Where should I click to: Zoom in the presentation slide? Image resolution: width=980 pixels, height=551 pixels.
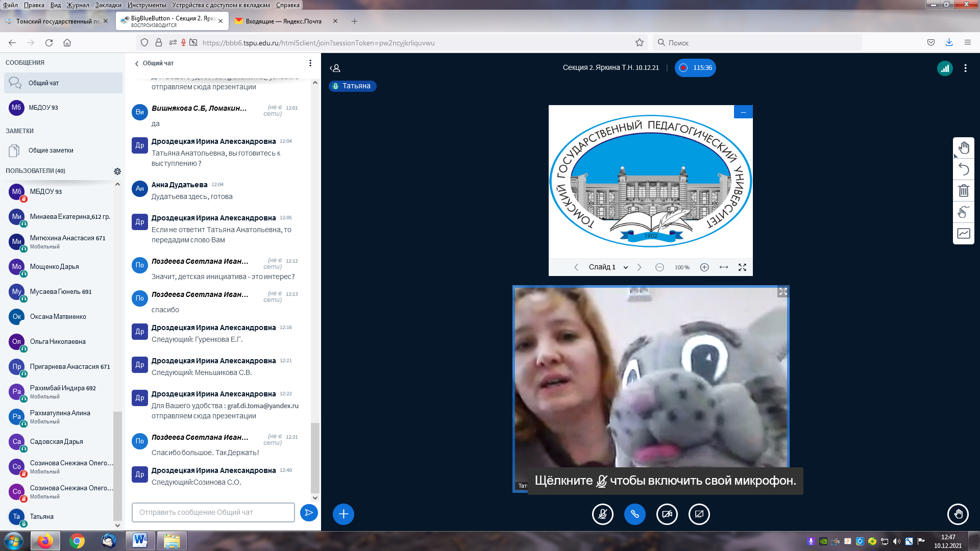pyautogui.click(x=704, y=267)
